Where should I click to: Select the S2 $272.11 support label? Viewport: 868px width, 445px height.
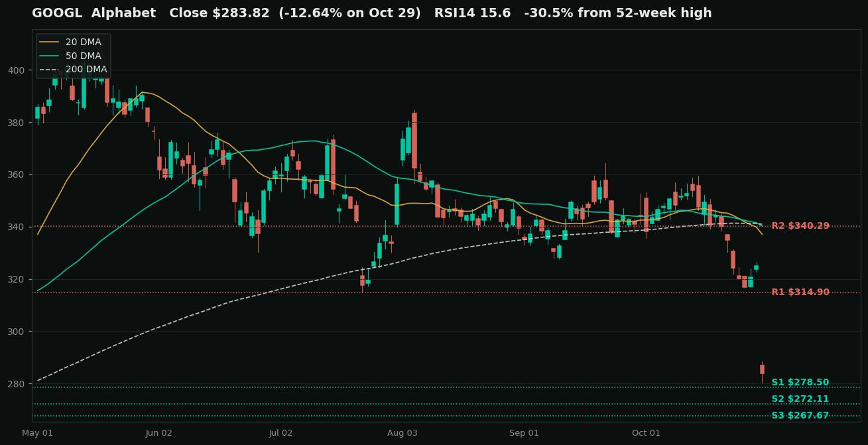(800, 399)
